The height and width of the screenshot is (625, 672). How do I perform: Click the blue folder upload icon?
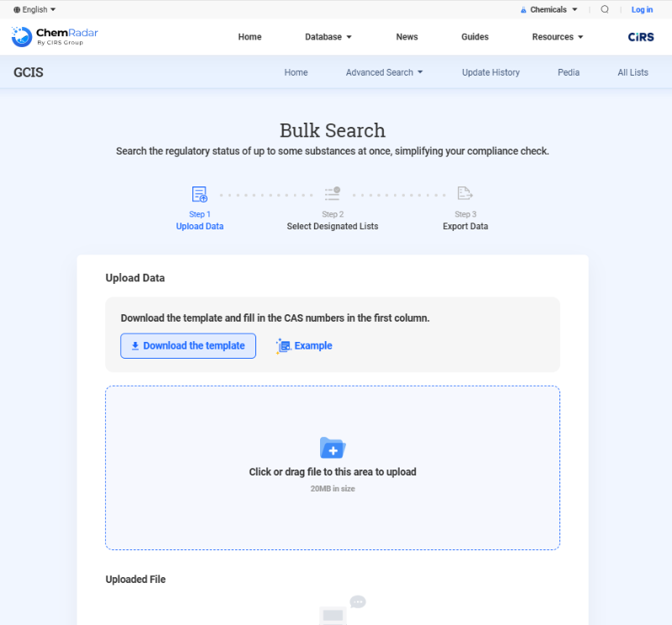click(x=333, y=448)
